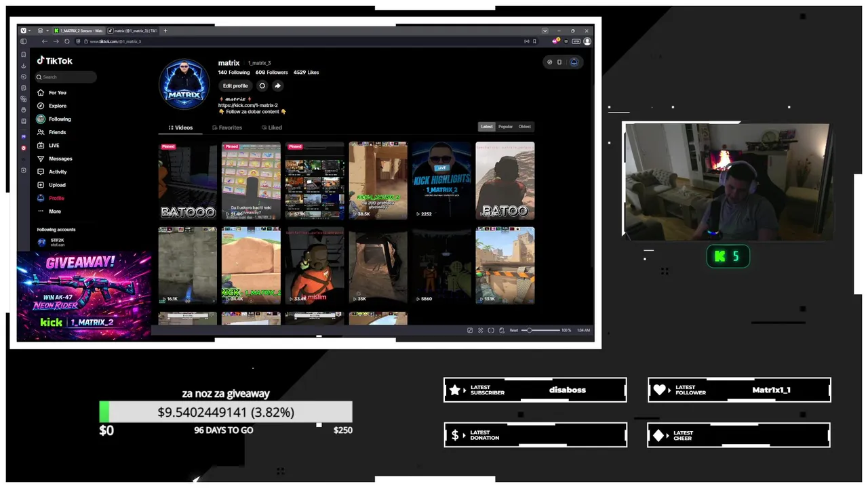Open the video with 38.5K views

click(378, 180)
